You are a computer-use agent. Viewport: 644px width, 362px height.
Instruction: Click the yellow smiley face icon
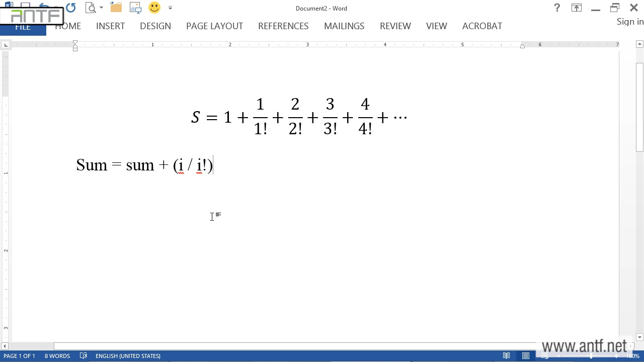tap(154, 8)
